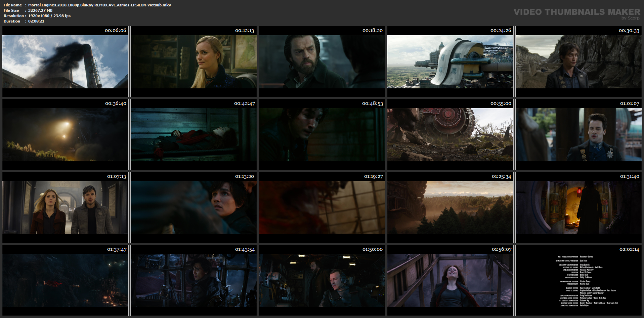Select the frame stamped 00:30:33
This screenshot has width=644, height=318.
tap(578, 62)
